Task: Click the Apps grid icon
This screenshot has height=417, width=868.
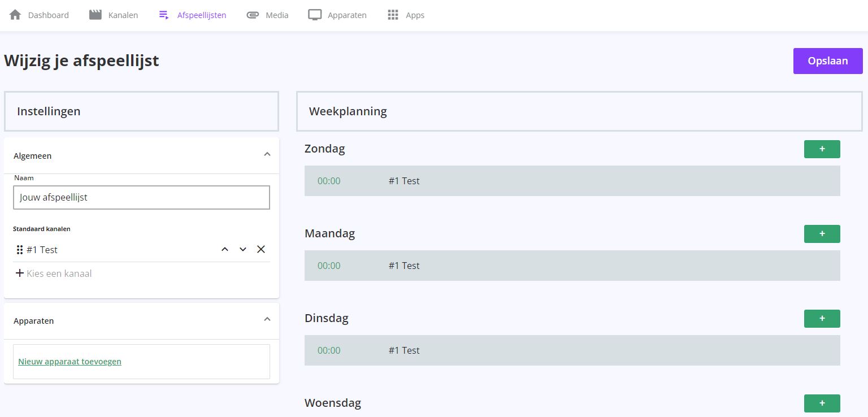Action: coord(393,15)
